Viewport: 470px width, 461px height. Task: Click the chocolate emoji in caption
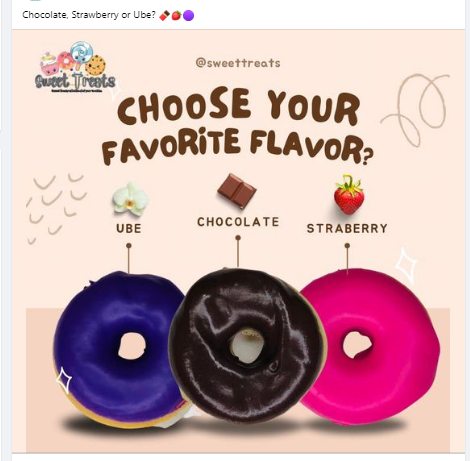(164, 15)
